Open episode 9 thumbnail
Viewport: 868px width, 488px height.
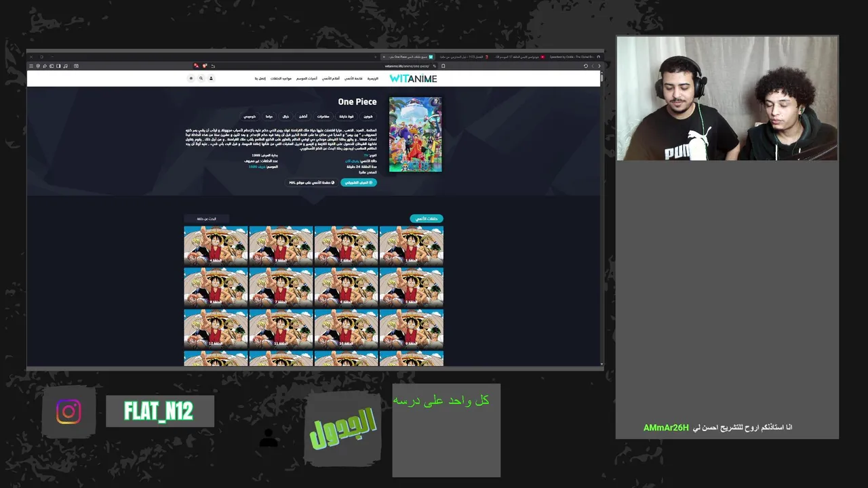[412, 329]
